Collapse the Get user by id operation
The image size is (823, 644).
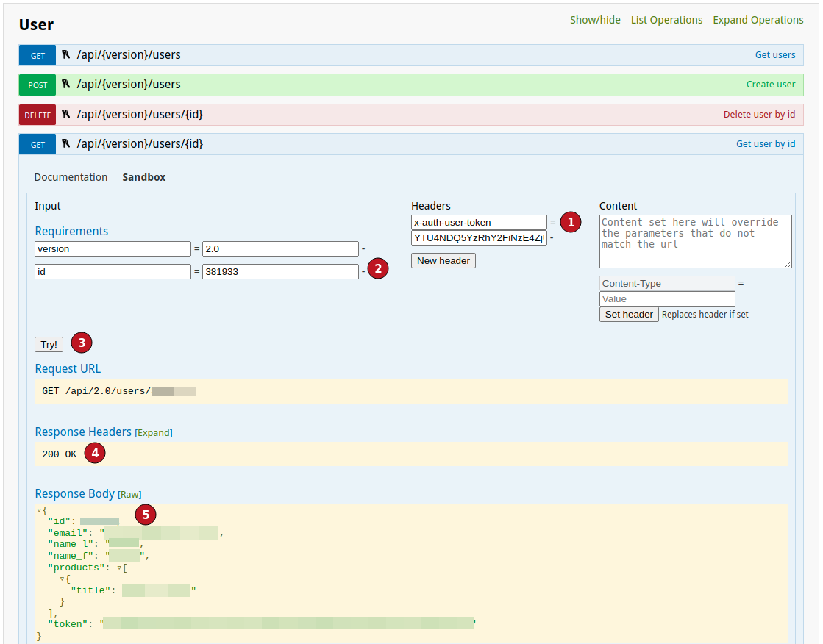(x=765, y=143)
